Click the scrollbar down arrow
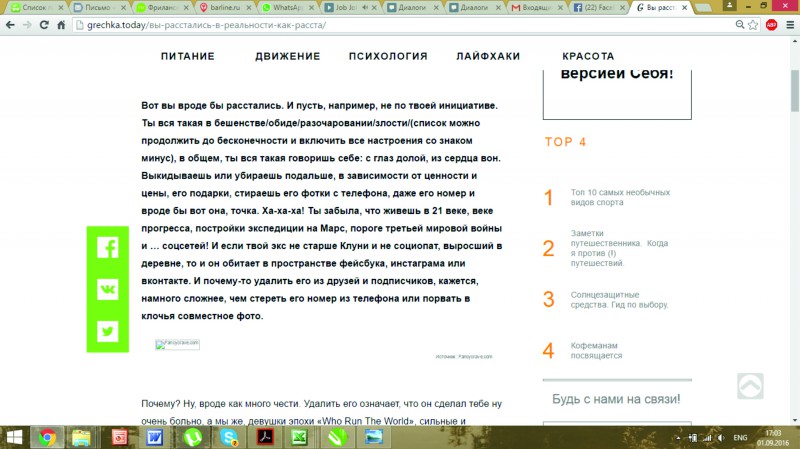 click(x=795, y=420)
